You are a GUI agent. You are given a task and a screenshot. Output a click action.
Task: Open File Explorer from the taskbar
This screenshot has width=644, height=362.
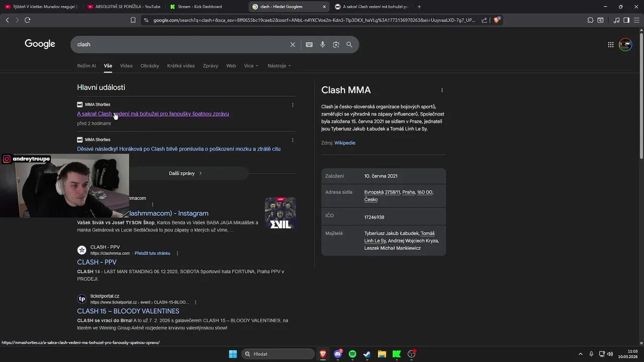[382, 354]
